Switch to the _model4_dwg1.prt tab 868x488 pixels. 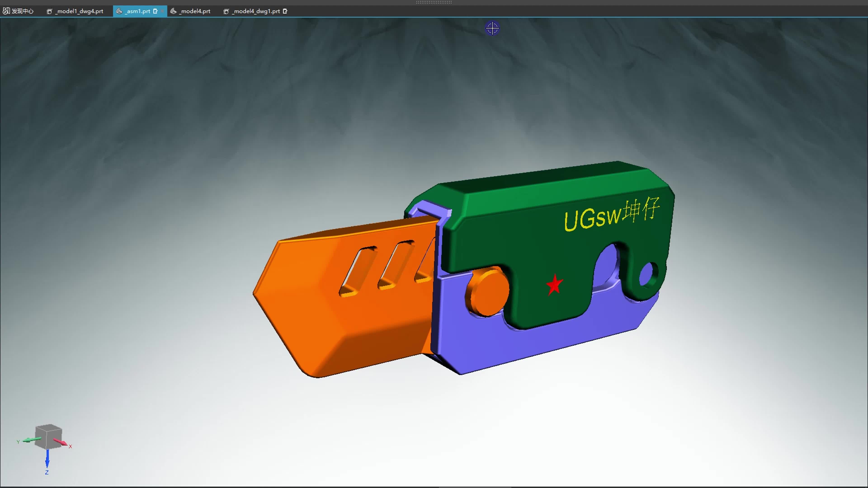point(256,11)
